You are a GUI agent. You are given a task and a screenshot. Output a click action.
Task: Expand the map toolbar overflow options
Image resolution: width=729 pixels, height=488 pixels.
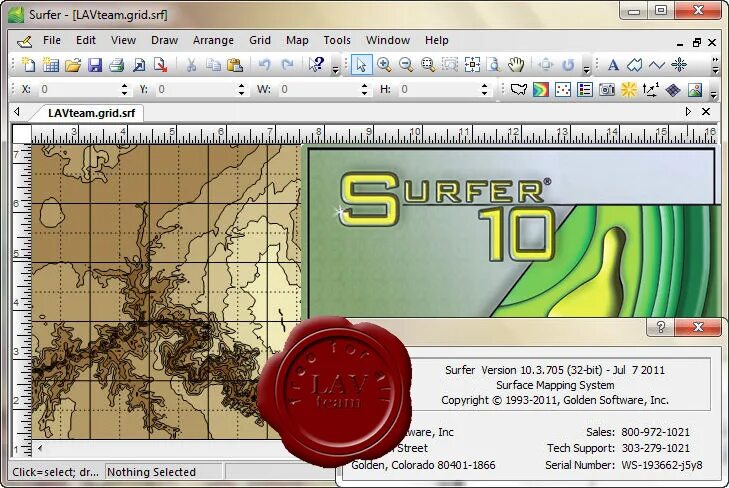714,94
